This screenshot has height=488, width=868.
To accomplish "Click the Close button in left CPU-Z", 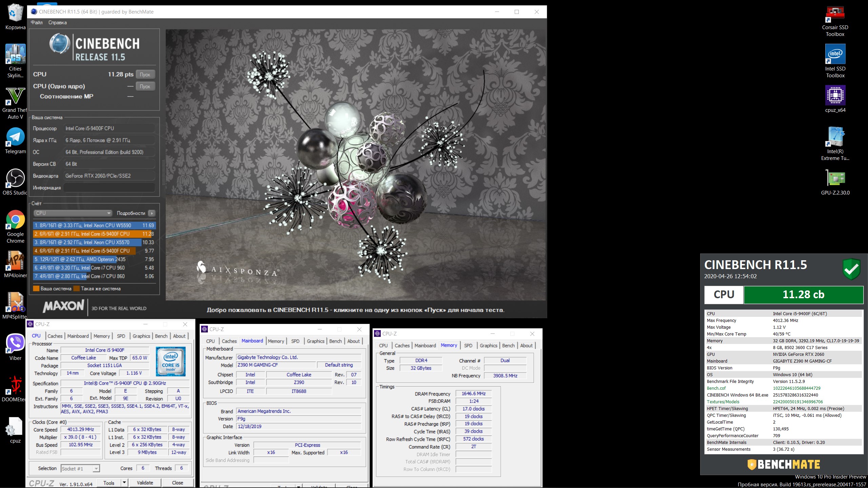I will click(x=178, y=483).
